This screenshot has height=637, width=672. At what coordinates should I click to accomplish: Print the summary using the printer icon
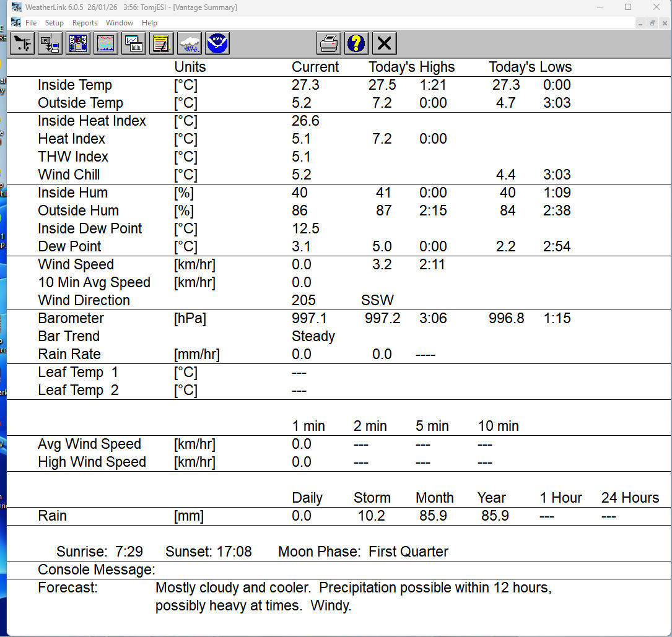pyautogui.click(x=329, y=43)
